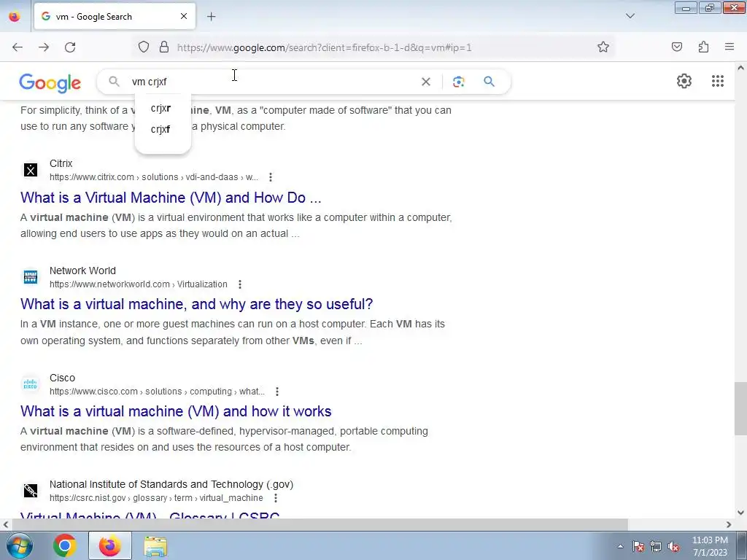This screenshot has height=560, width=747.
Task: Open Citrix 'What is a Virtual Machine' result
Action: click(x=171, y=197)
